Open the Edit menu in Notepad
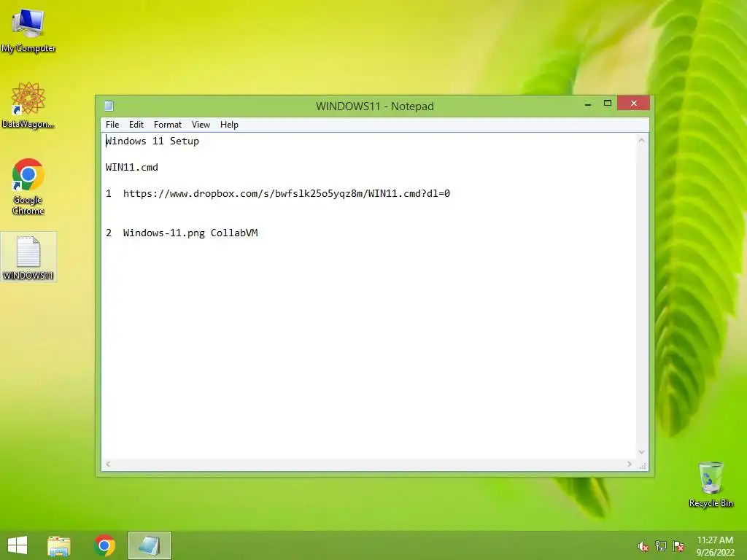 [136, 124]
